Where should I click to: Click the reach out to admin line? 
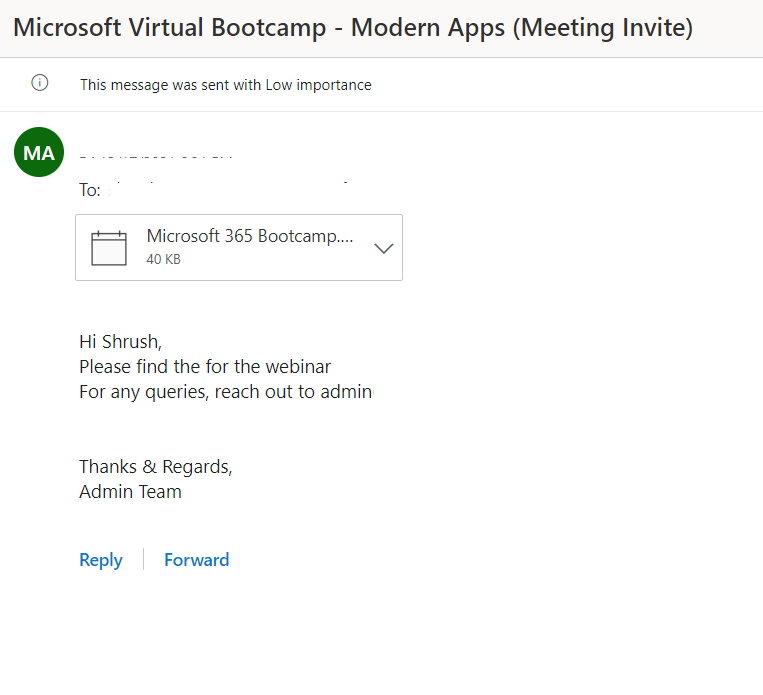[225, 391]
